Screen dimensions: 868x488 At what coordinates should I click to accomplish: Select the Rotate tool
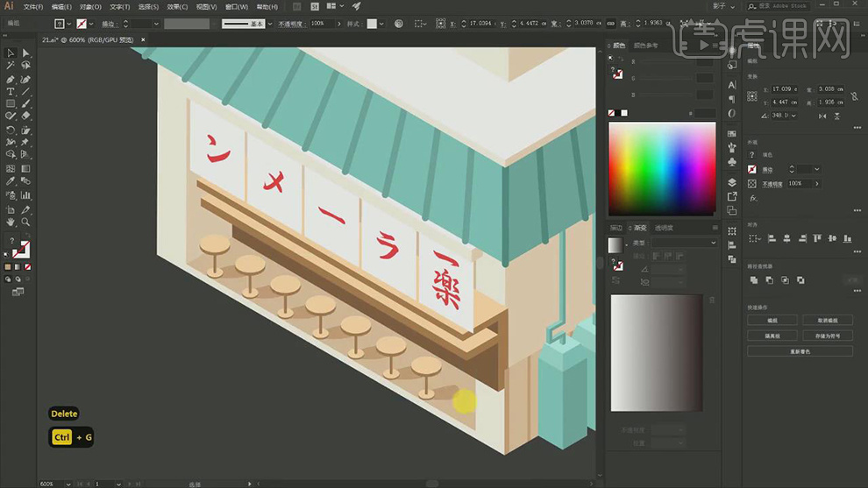pos(11,130)
